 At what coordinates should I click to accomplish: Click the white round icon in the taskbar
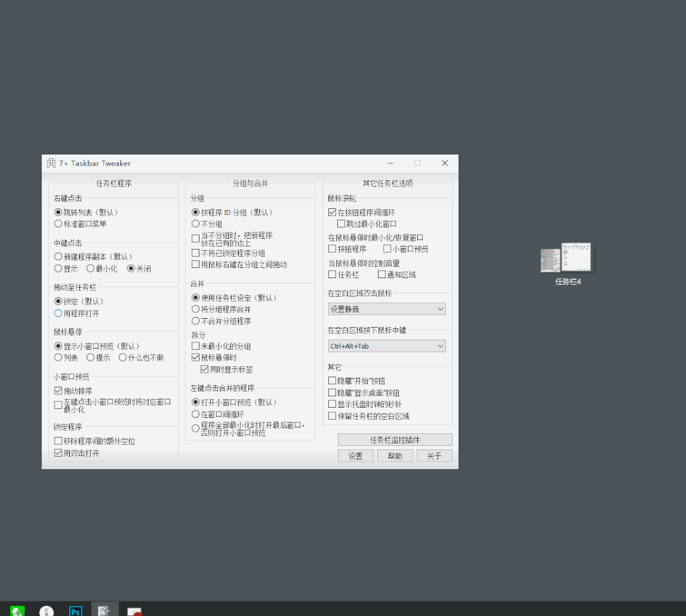[x=46, y=611]
